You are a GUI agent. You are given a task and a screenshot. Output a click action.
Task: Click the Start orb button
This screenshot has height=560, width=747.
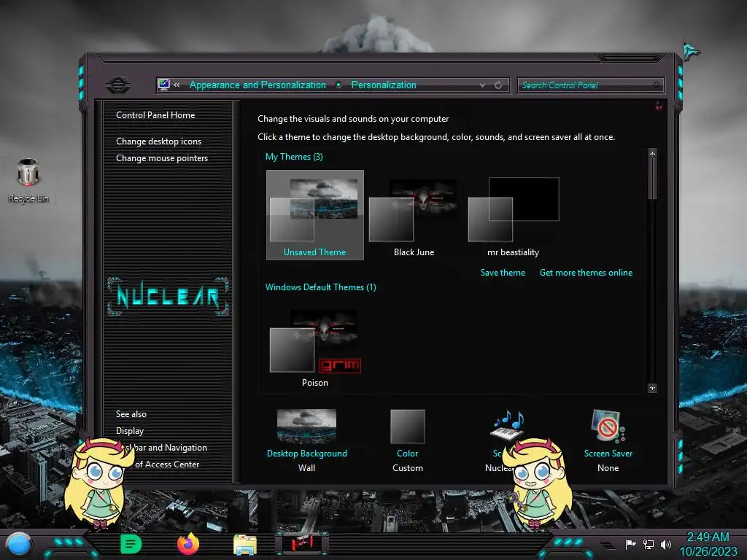pyautogui.click(x=18, y=544)
